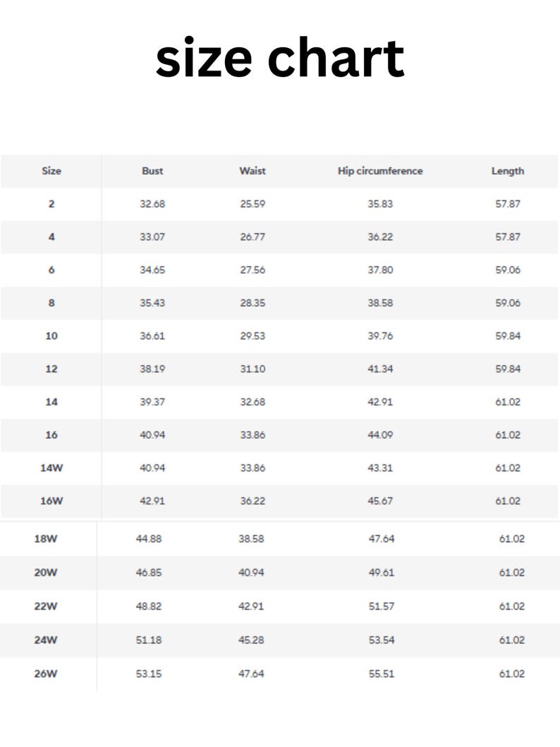Click the 26W size row label
The height and width of the screenshot is (747, 560).
(46, 674)
